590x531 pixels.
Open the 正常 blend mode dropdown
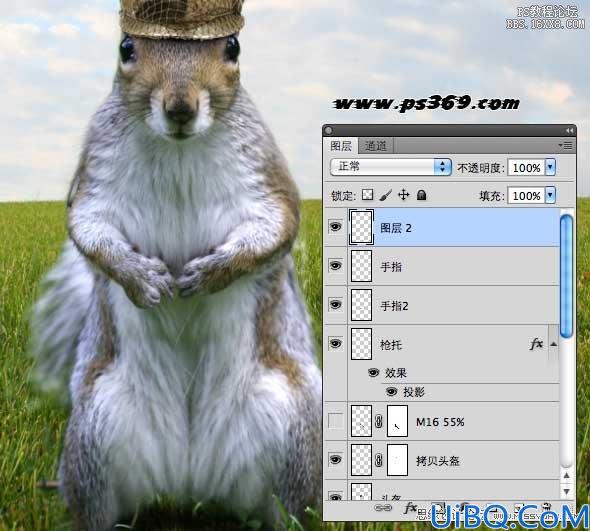pos(391,167)
